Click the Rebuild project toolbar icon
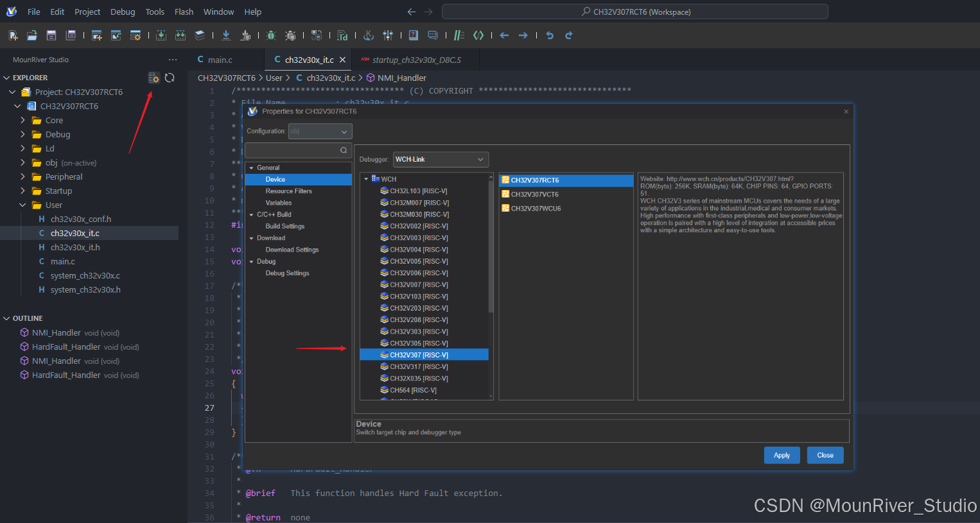 pyautogui.click(x=180, y=35)
